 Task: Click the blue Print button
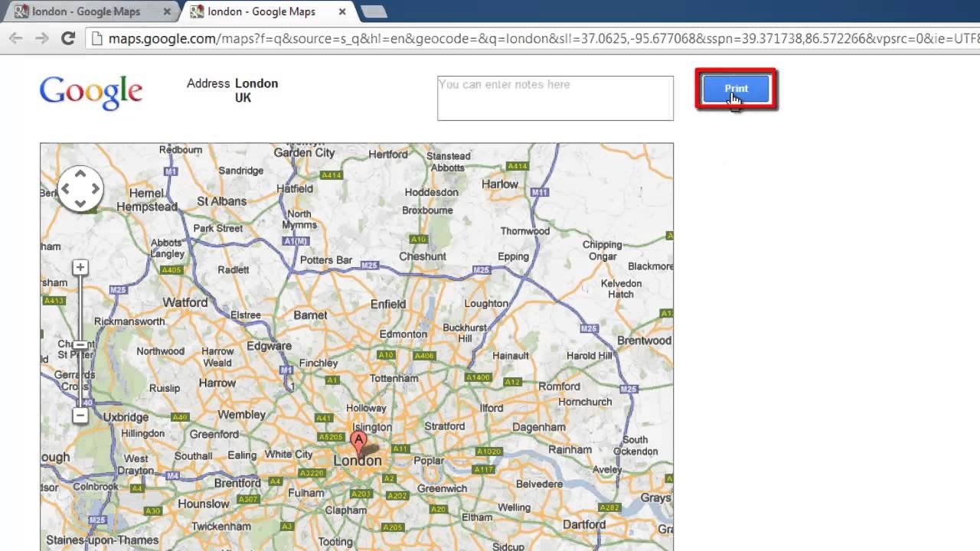736,89
